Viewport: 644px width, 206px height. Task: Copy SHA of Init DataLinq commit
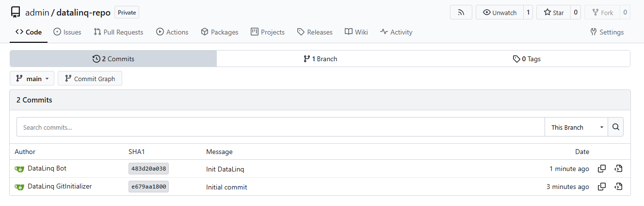(x=602, y=169)
